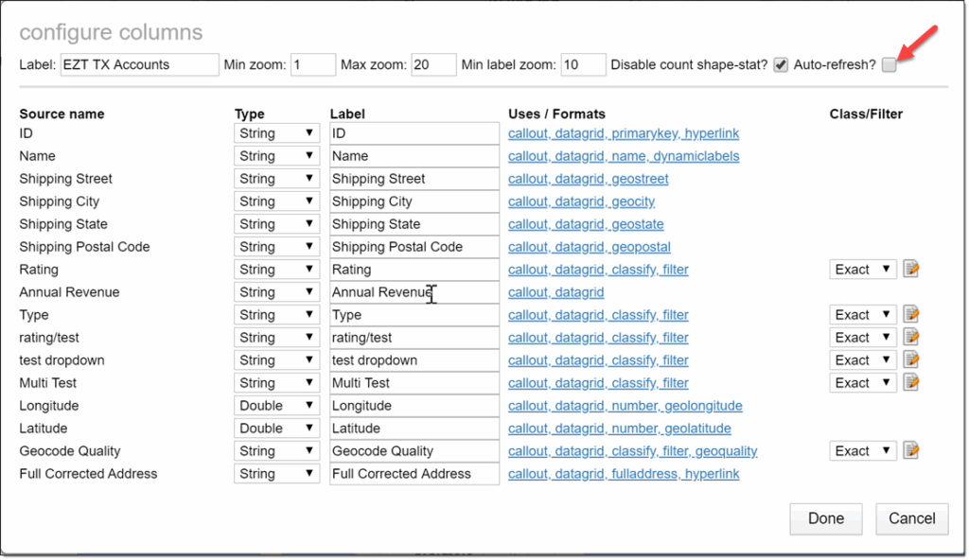Open edit icon for Multi Test row
Screen dimensions: 969x560
pos(911,383)
